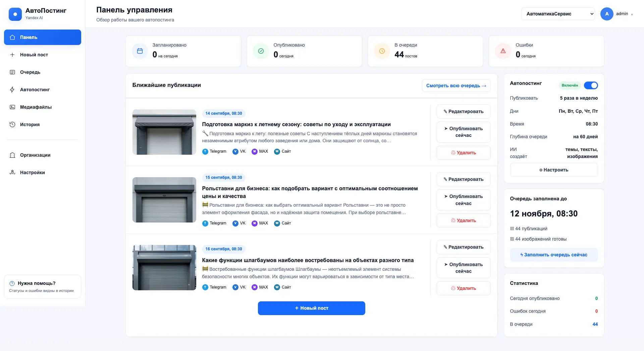Image resolution: width=644 pixels, height=351 pixels.
Task: Click the green checkmark icon in Опубликовано card
Action: click(261, 51)
